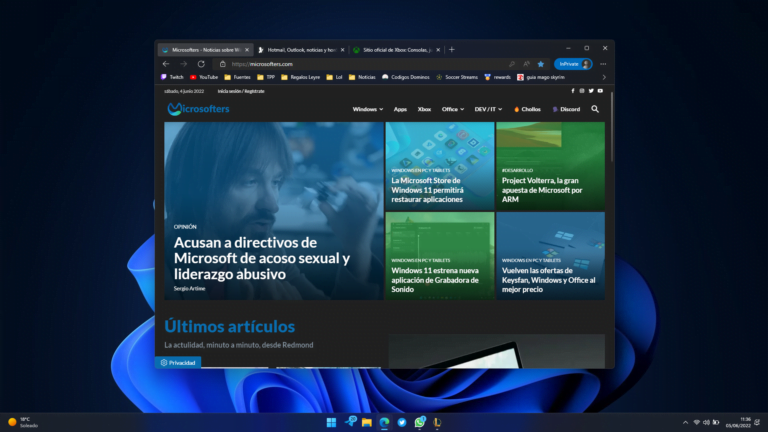Click the Últimos artículos heading
This screenshot has height=432, width=768.
(229, 326)
